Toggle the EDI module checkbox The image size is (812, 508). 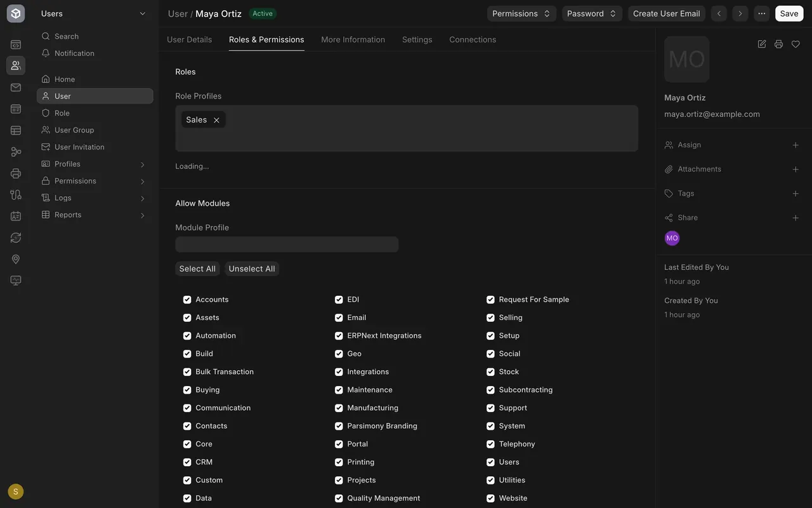(x=339, y=300)
